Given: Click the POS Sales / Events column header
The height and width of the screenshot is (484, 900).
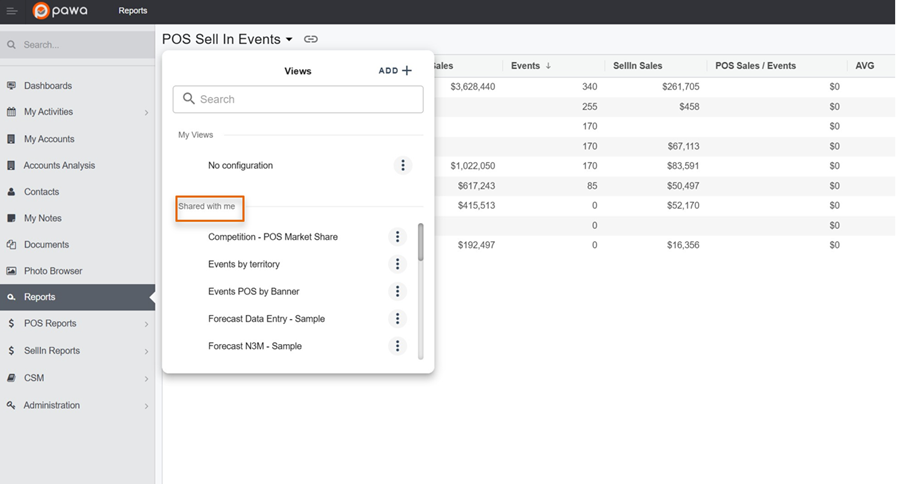Looking at the screenshot, I should click(x=755, y=66).
